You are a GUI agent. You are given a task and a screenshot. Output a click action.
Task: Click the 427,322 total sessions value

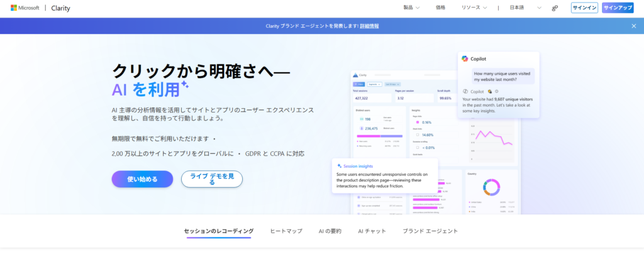[362, 98]
